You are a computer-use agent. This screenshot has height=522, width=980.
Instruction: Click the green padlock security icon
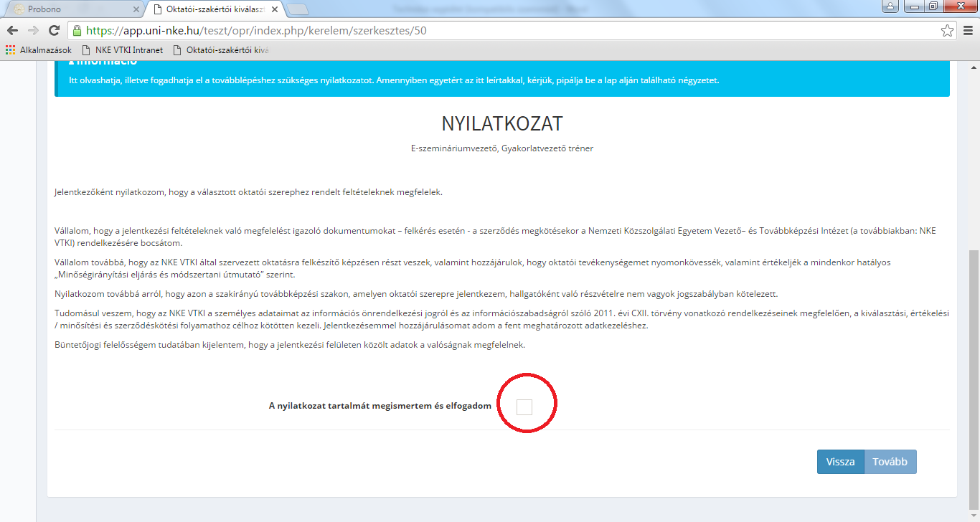[x=77, y=31]
